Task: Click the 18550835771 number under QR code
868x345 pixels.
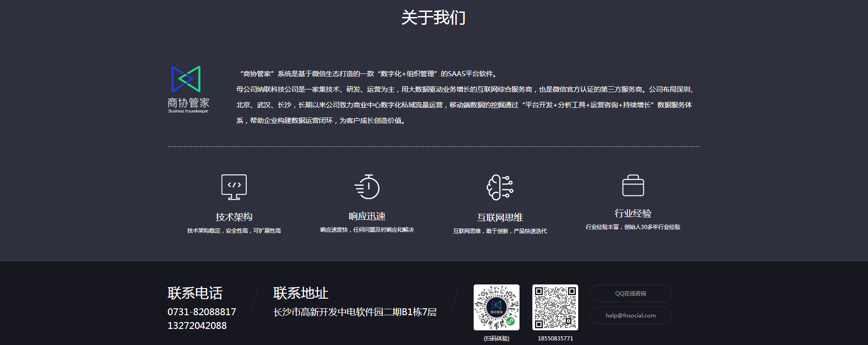Action: pyautogui.click(x=555, y=339)
